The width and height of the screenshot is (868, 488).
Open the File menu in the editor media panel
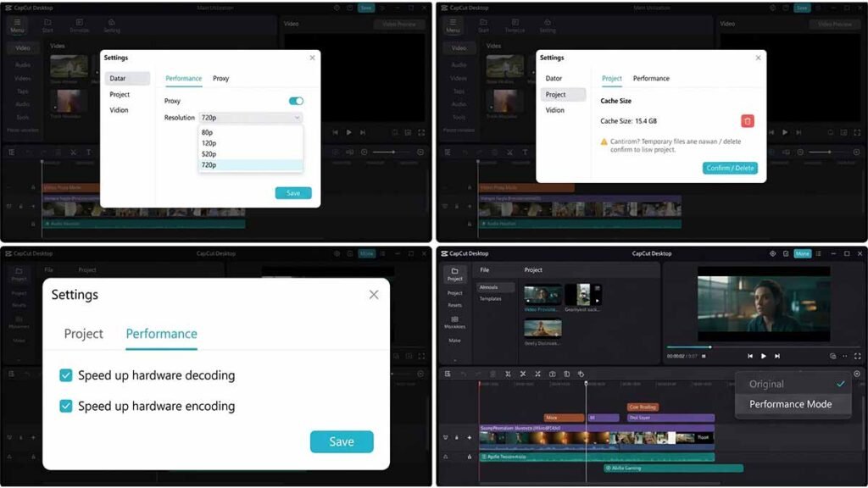[x=484, y=270]
